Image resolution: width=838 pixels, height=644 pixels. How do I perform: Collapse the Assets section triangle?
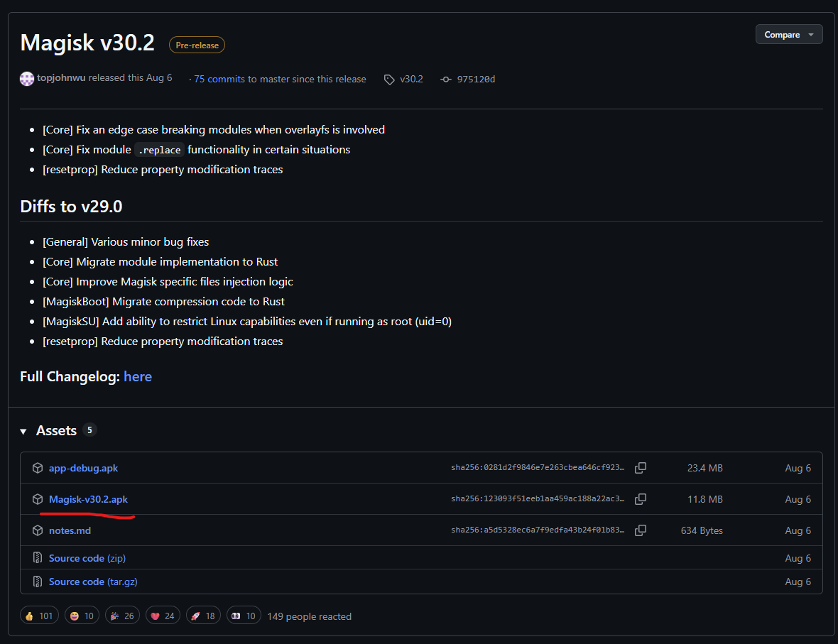(23, 431)
